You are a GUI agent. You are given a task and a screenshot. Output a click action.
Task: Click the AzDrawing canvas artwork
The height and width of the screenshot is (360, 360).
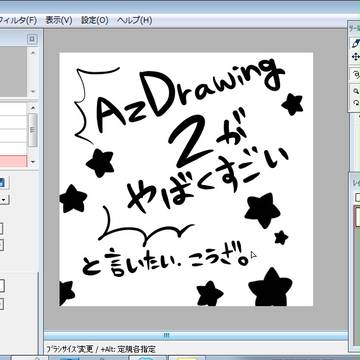click(186, 179)
